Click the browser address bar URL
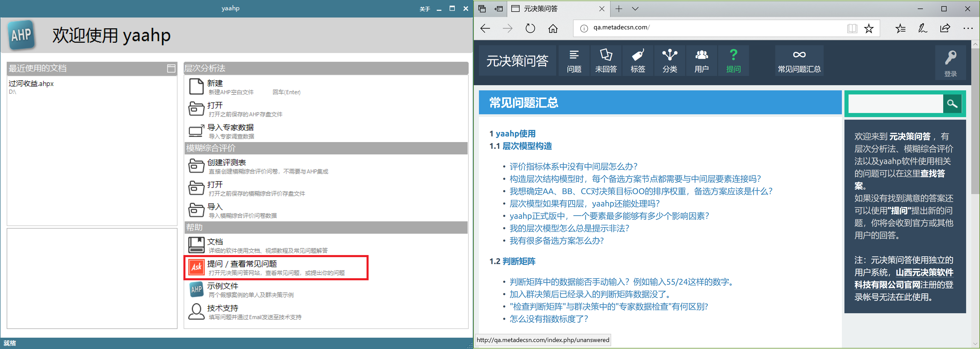The width and height of the screenshot is (980, 349). point(621,27)
